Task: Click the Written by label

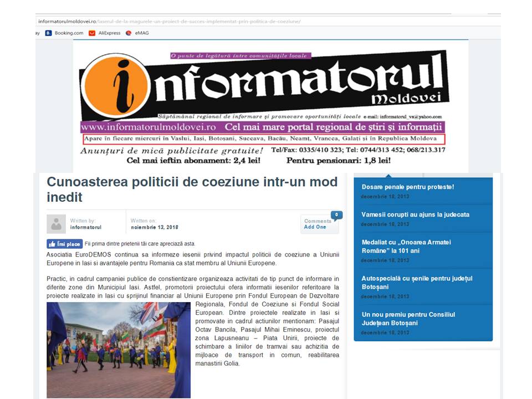Action: [83, 221]
